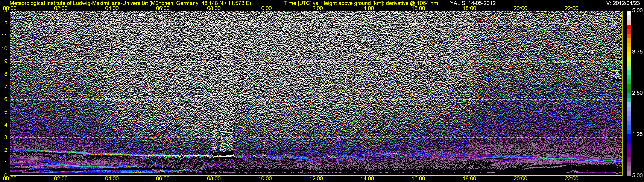
Task: Click the 22:00 label on the top time axis
Action: (x=571, y=8)
